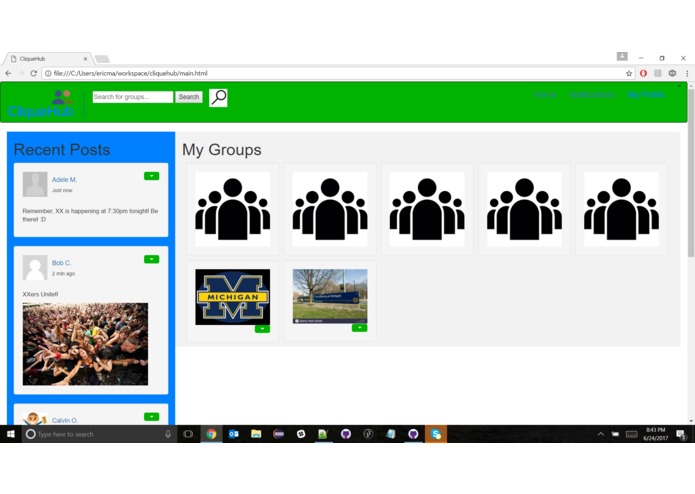Focus the 'Search for groups...' field

tap(133, 97)
